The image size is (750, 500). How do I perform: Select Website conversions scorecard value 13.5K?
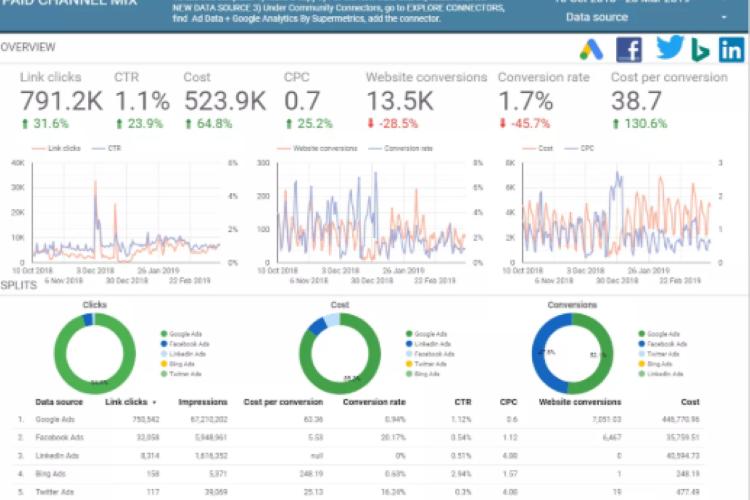click(x=400, y=101)
